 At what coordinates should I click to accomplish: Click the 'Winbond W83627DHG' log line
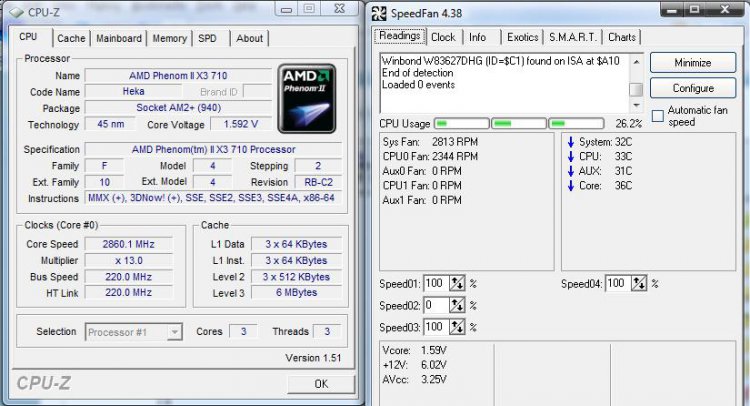click(500, 61)
